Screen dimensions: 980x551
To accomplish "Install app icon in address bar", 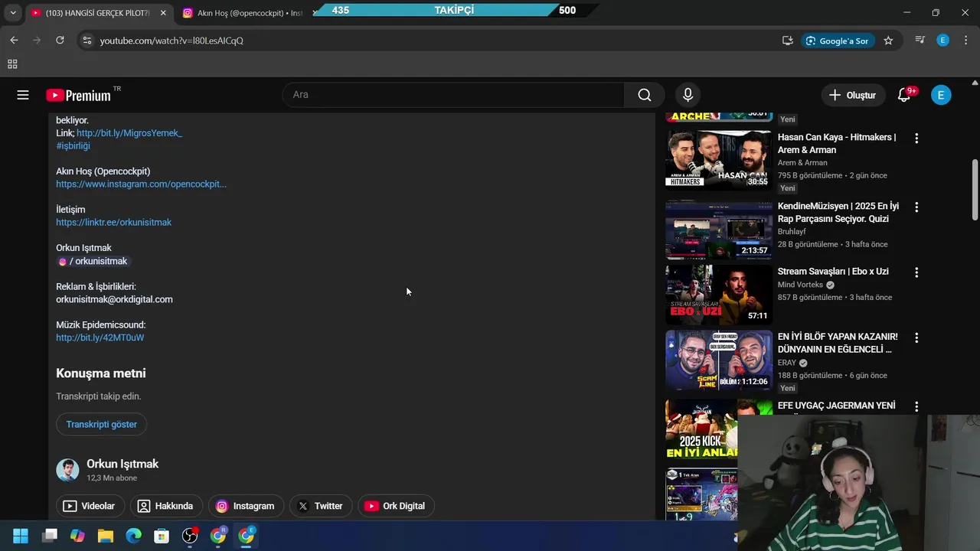I will [787, 41].
